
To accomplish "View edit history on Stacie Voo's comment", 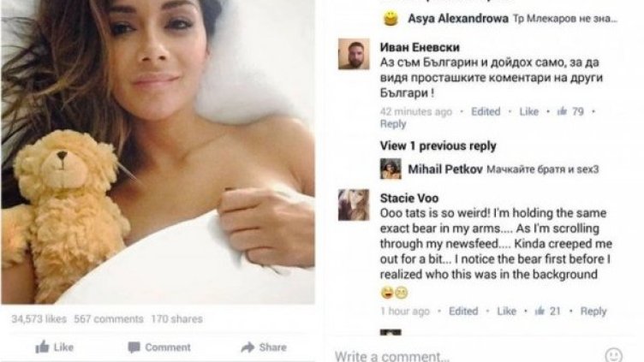I will (x=463, y=312).
